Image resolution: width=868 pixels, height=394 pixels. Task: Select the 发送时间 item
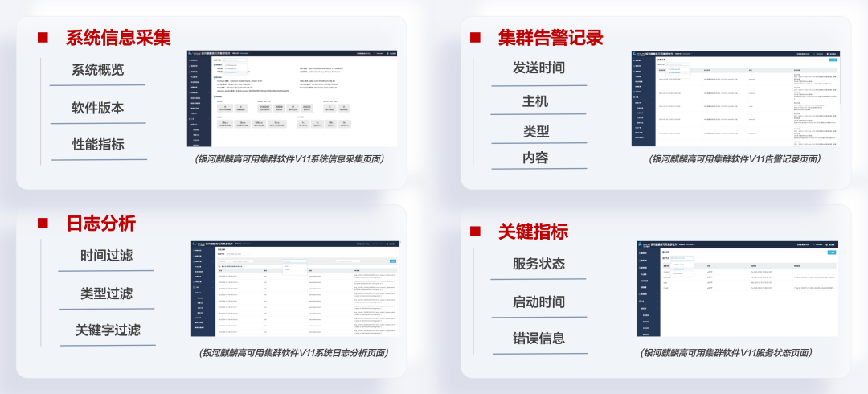[538, 67]
